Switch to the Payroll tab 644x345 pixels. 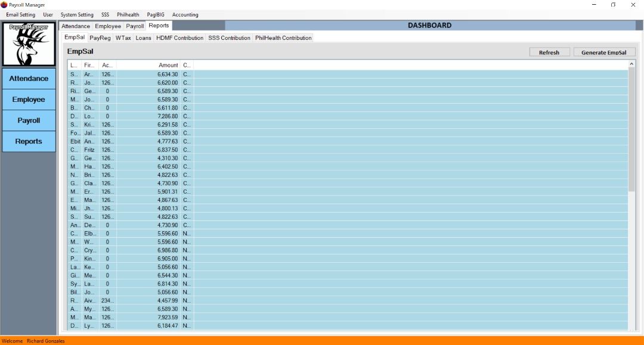[x=135, y=26]
